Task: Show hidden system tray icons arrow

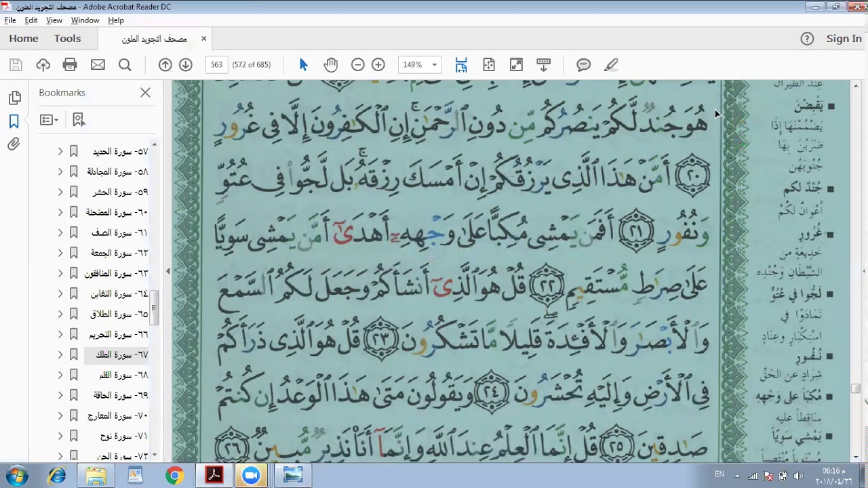Action: tap(737, 476)
